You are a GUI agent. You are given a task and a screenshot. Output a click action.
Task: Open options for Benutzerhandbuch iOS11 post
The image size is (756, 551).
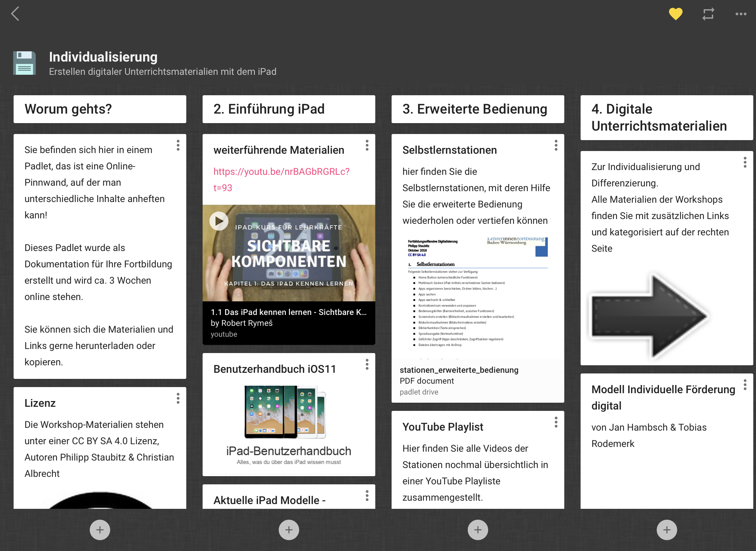[x=367, y=364]
